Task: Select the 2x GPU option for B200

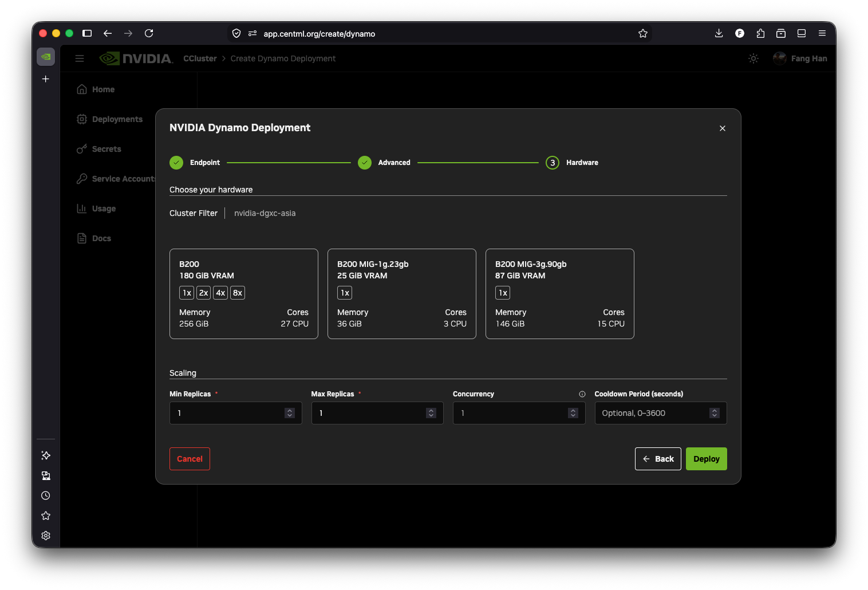Action: click(203, 293)
